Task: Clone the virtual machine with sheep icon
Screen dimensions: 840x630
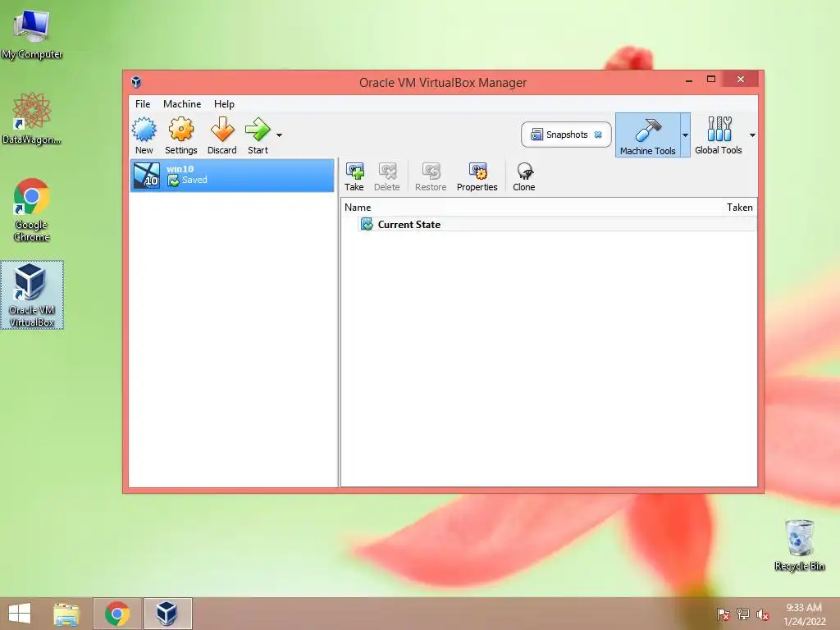Action: [x=524, y=177]
